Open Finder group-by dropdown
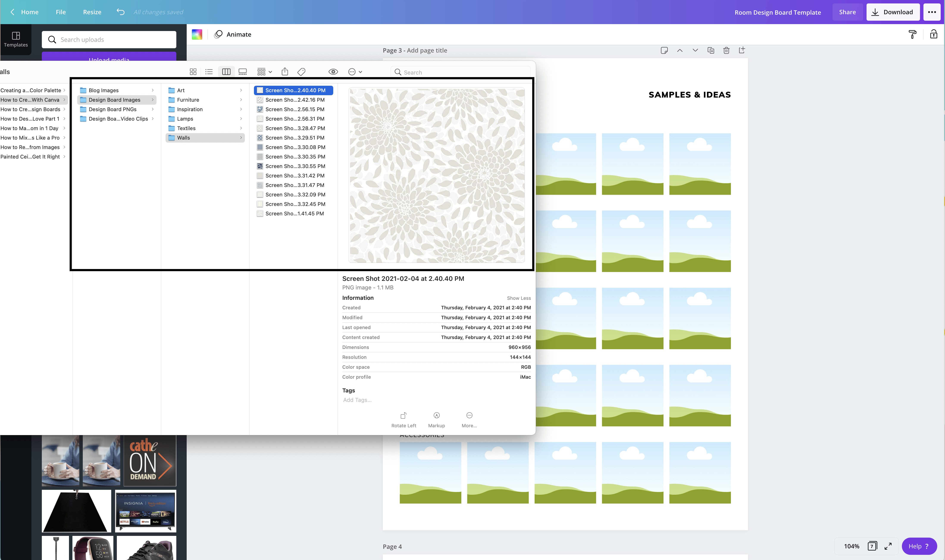The height and width of the screenshot is (560, 945). (264, 72)
